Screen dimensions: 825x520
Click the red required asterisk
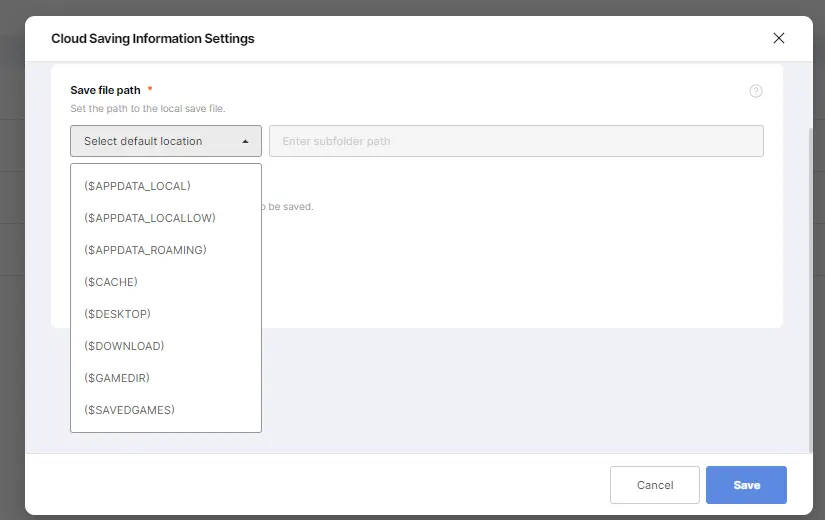150,89
